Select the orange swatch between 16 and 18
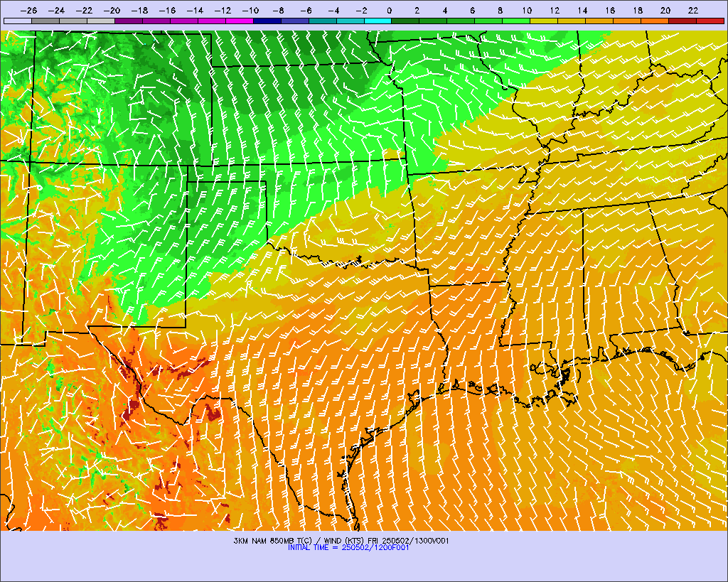 click(x=627, y=21)
